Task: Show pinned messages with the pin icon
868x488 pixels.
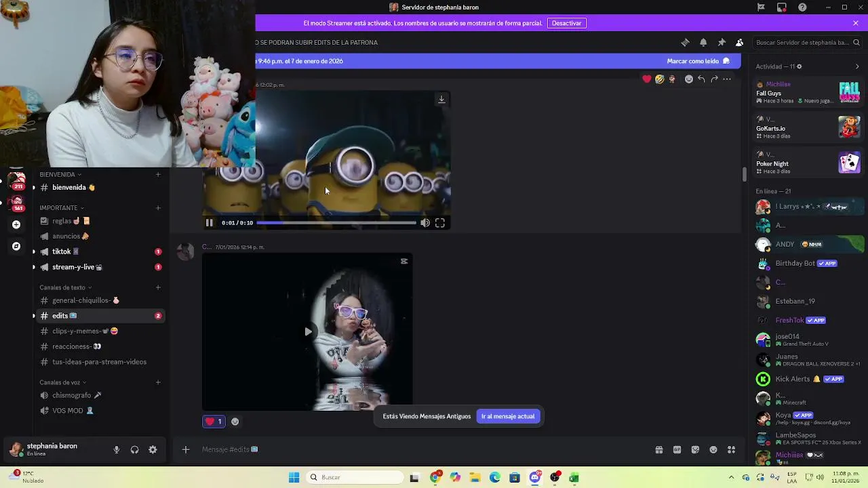Action: (722, 42)
